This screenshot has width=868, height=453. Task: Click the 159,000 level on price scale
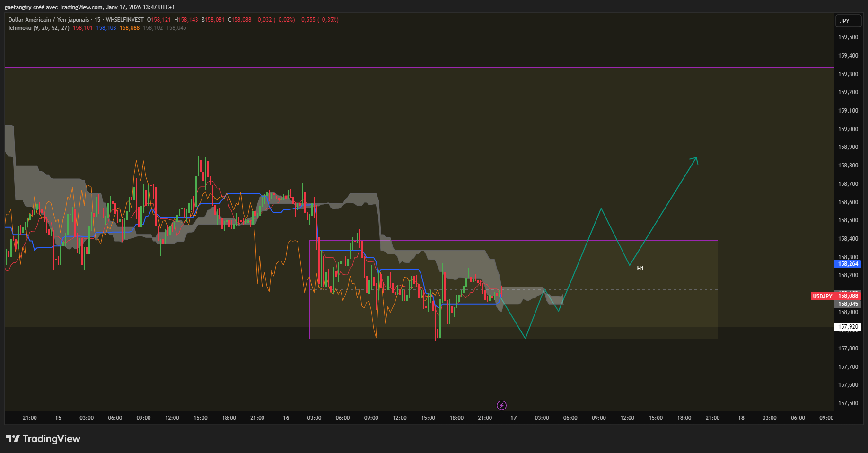[848, 129]
